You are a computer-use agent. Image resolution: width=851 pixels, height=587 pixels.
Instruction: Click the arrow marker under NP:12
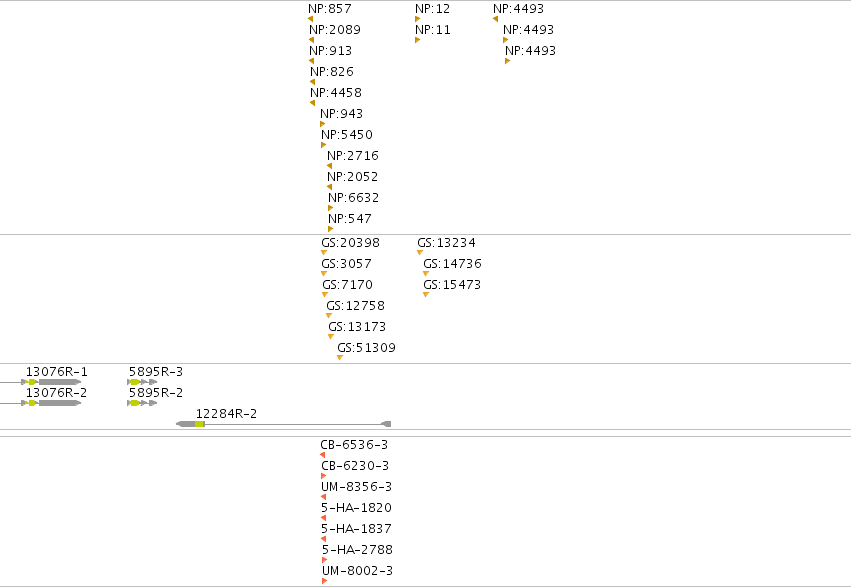click(x=417, y=19)
